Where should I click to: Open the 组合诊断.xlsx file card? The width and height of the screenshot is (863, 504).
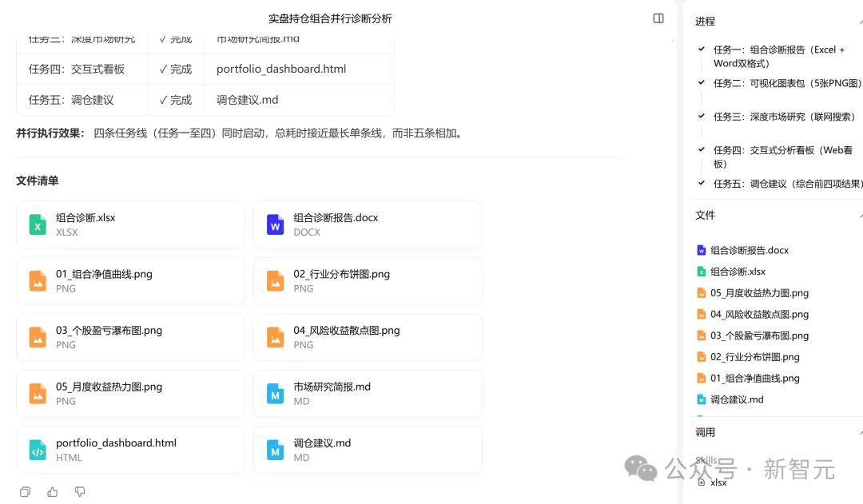pyautogui.click(x=130, y=224)
